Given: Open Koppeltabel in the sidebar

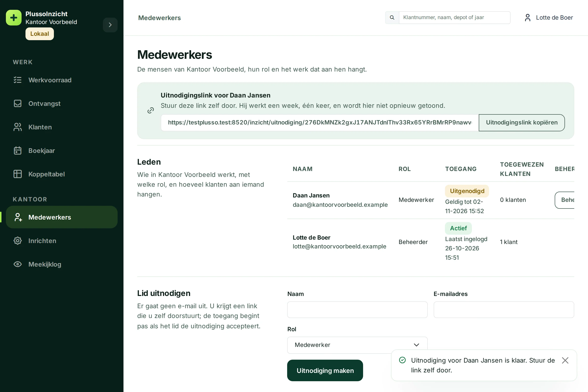Looking at the screenshot, I should pos(62,174).
